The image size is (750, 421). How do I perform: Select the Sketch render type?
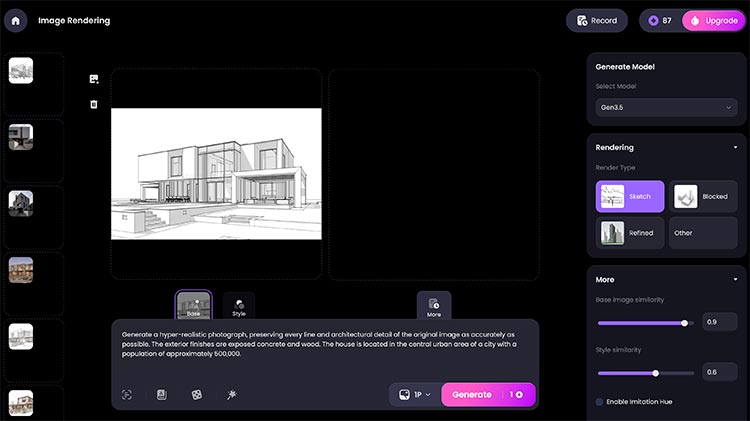pos(630,197)
